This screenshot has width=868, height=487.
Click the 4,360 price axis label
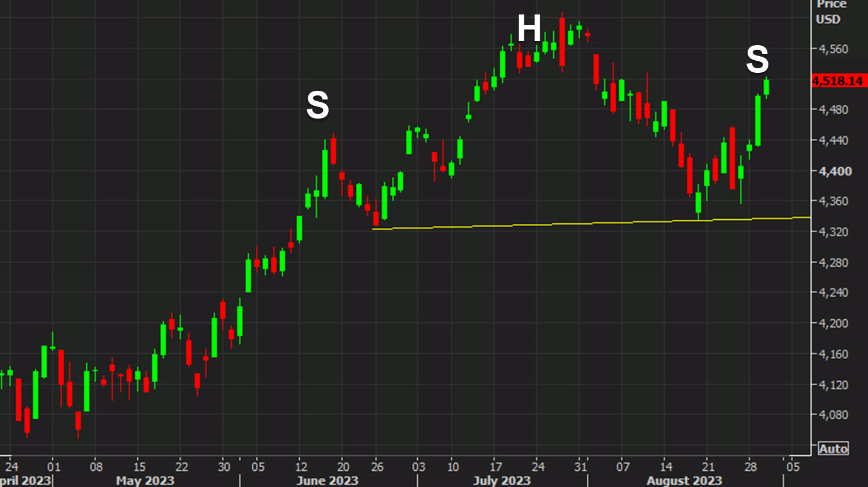833,201
